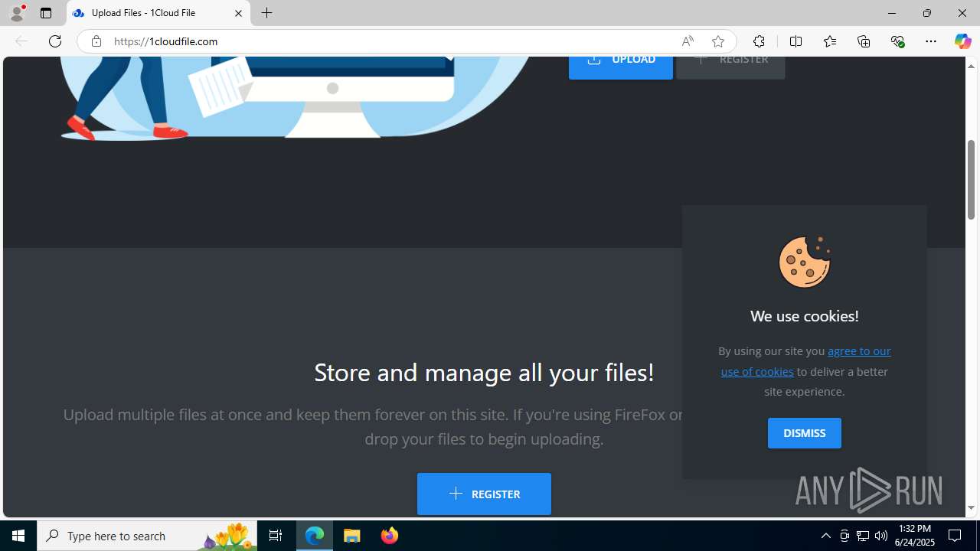
Task: Click the scrollbar down arrow
Action: point(972,508)
